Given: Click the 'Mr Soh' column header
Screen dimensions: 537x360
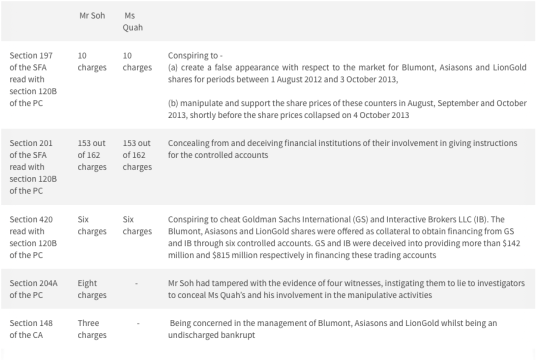Looking at the screenshot, I should pos(92,16).
